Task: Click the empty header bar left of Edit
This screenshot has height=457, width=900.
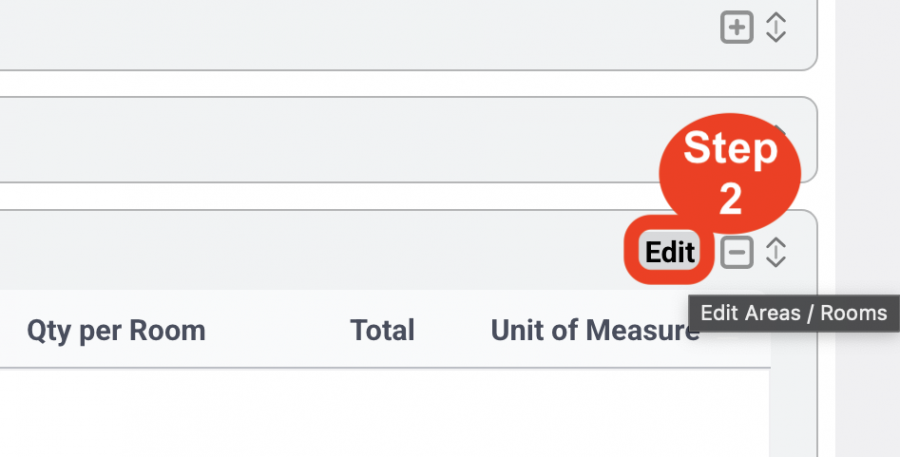Action: tap(310, 251)
